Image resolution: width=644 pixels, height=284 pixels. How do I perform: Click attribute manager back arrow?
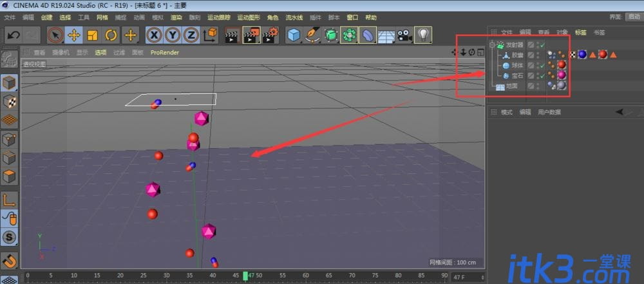(620, 111)
